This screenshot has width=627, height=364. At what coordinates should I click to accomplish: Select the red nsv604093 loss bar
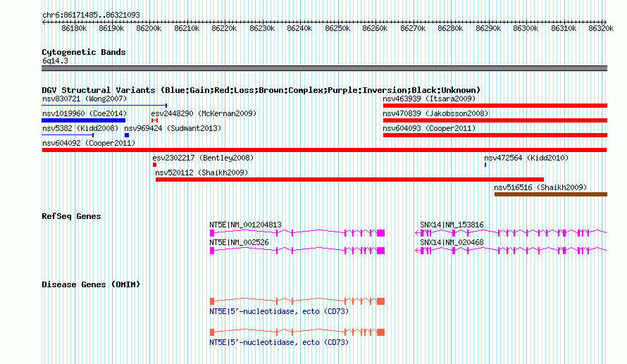click(495, 135)
